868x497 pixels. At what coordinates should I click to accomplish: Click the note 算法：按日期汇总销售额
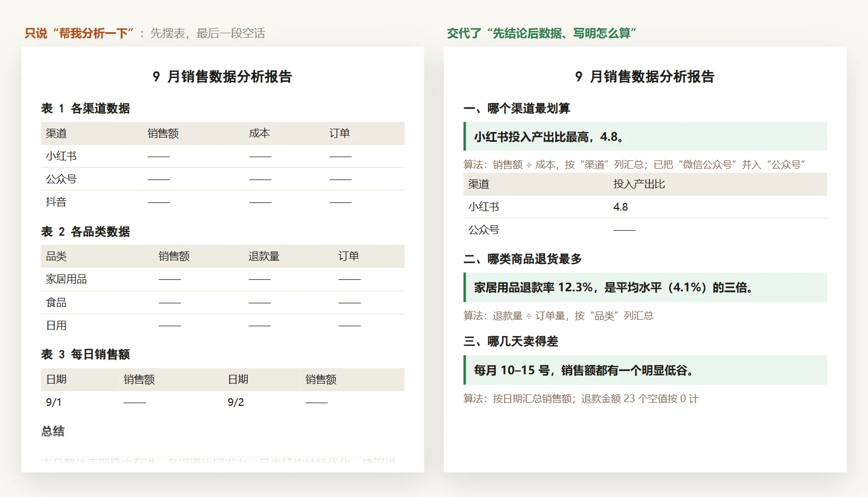[581, 399]
